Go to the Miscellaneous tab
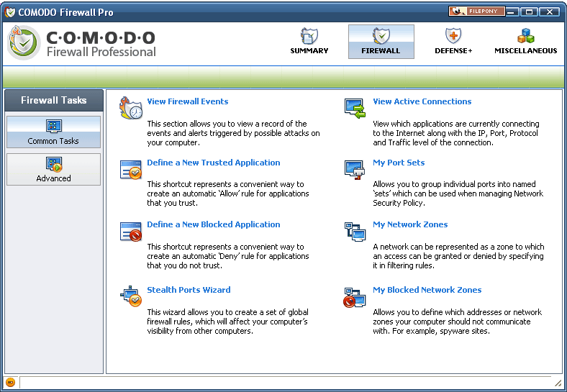 click(x=525, y=42)
